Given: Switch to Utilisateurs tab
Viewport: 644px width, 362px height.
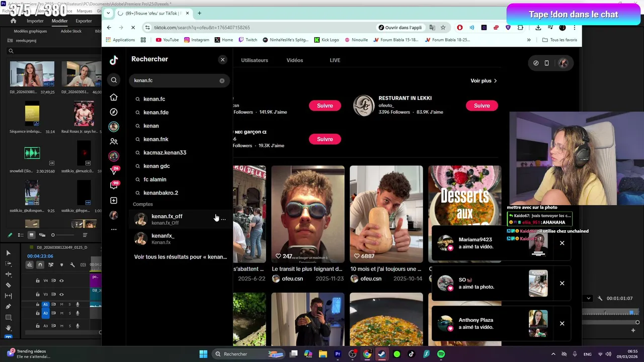Looking at the screenshot, I should click(255, 60).
